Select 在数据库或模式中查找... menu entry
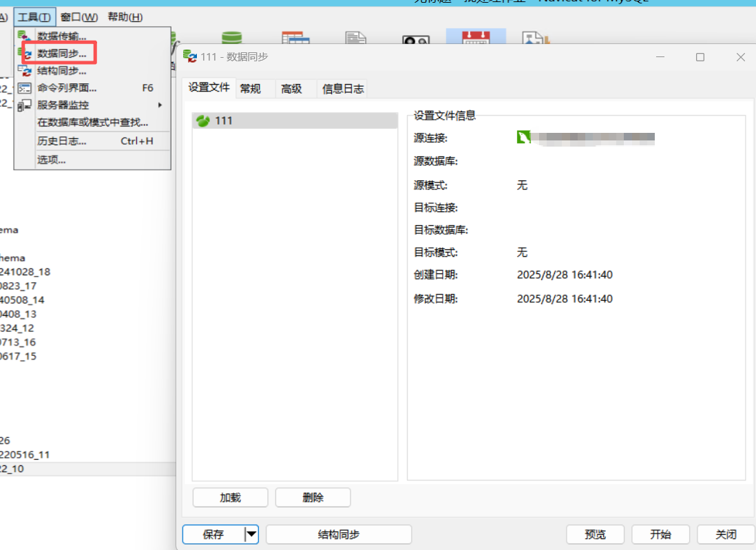The width and height of the screenshot is (756, 550). (x=92, y=123)
